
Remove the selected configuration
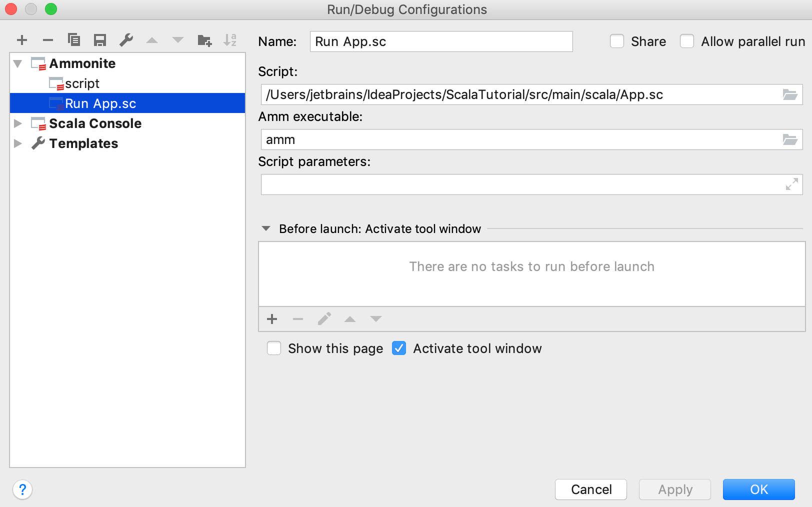coord(47,40)
